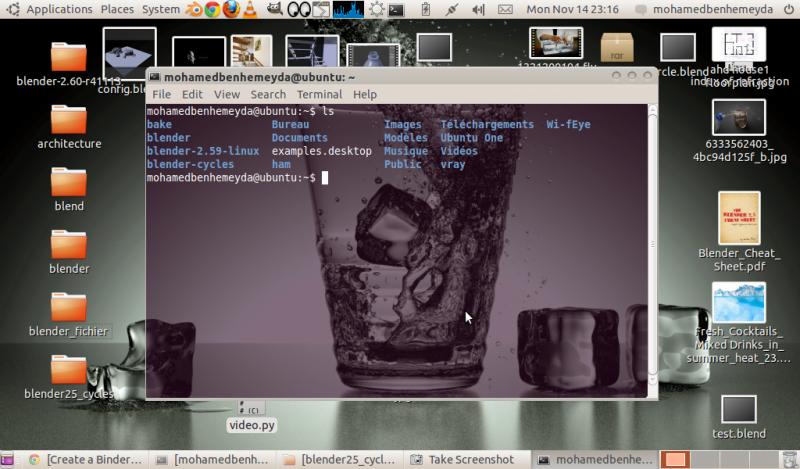800x469 pixels.
Task: Select the blender_fichier folder icon
Action: coord(68,307)
